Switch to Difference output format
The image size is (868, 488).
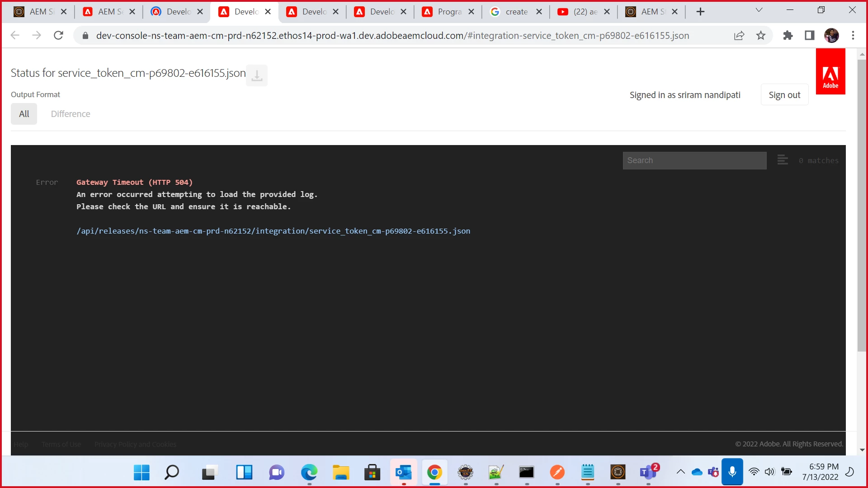click(x=71, y=114)
